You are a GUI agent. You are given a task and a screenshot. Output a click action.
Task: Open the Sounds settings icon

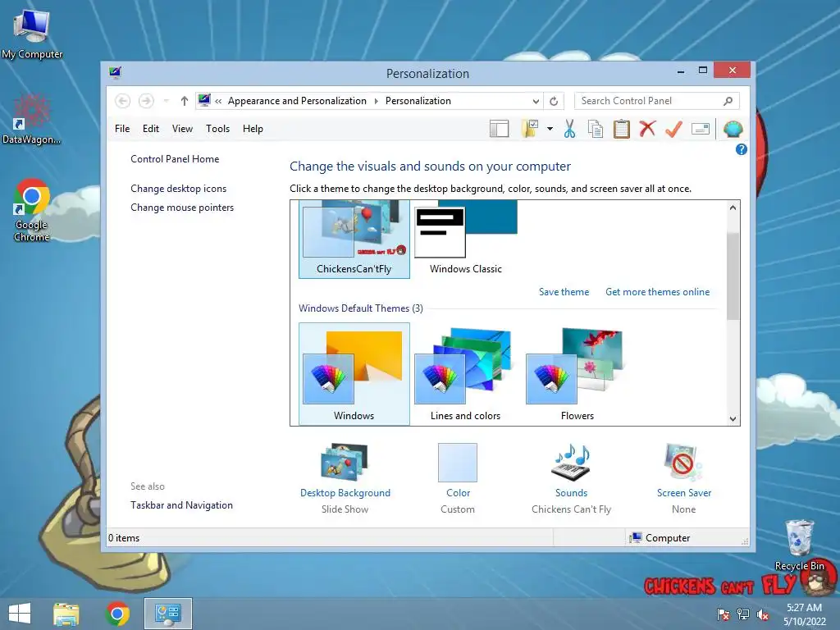tap(571, 462)
